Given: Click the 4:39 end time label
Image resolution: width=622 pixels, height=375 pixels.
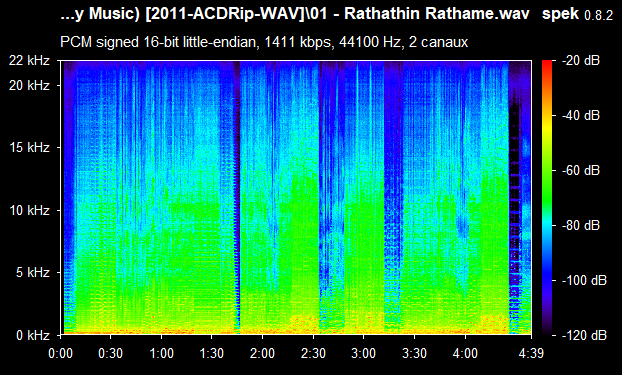Looking at the screenshot, I should (x=531, y=353).
